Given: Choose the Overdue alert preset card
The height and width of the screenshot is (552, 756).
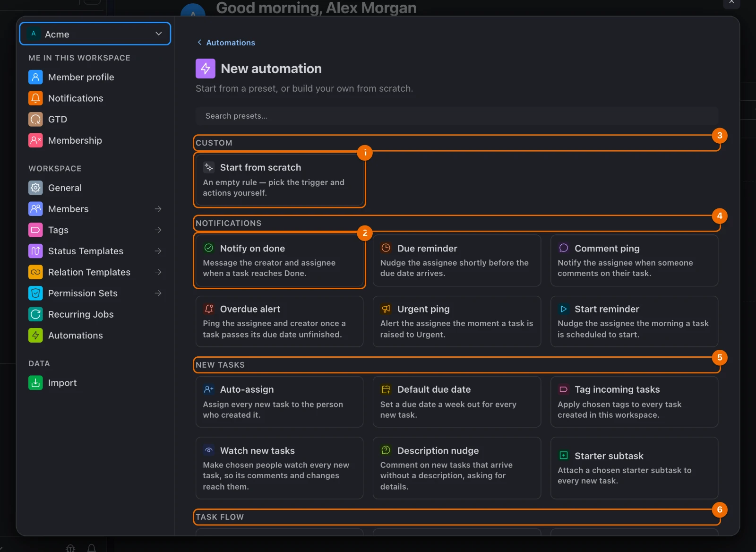Looking at the screenshot, I should point(279,321).
